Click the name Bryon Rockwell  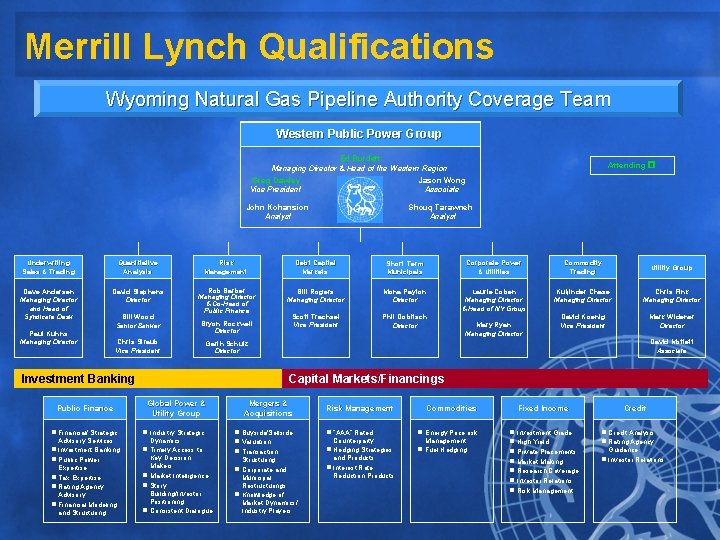227,324
